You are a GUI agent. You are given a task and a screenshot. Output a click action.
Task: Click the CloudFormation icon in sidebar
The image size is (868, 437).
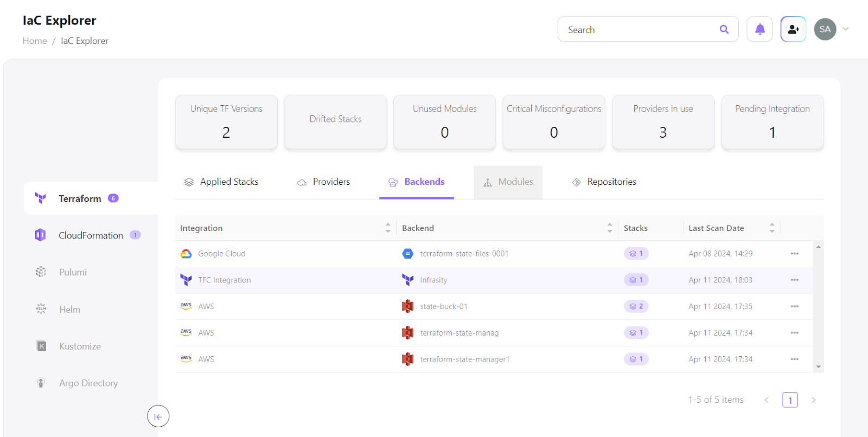pos(41,235)
